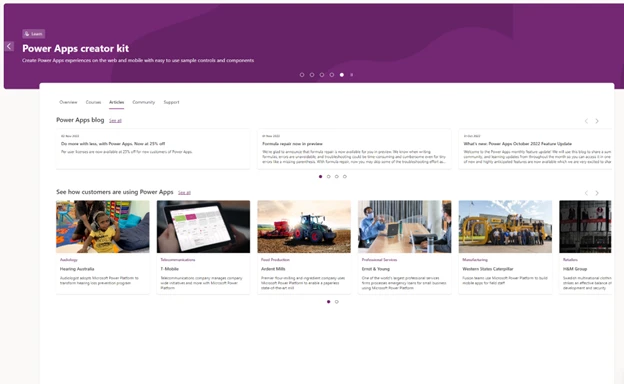
Task: Click the Hearing Australia card title
Action: pyautogui.click(x=77, y=269)
